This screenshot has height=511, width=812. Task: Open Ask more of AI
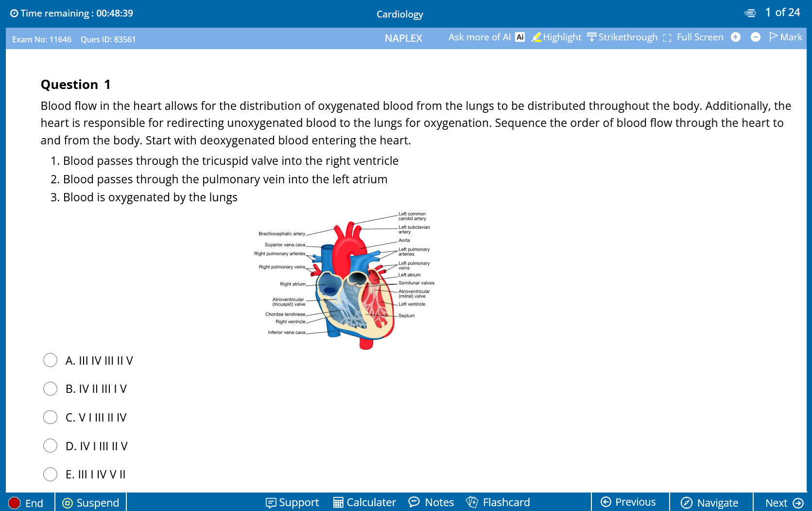[x=486, y=37]
